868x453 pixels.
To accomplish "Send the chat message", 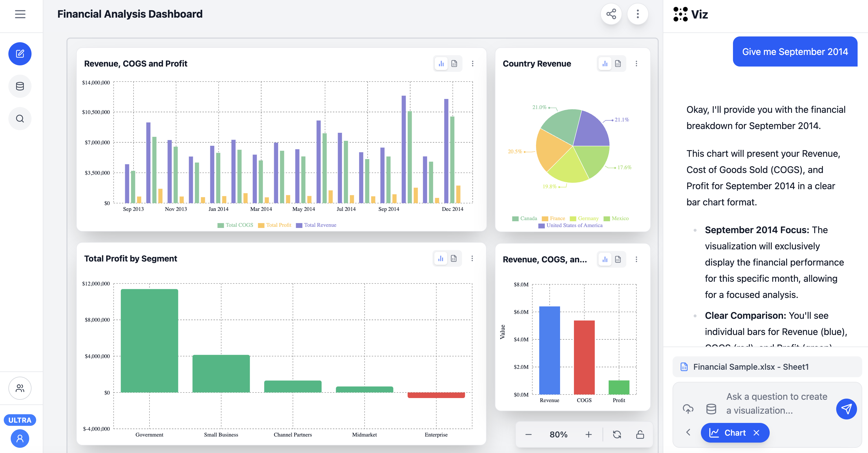I will point(846,409).
